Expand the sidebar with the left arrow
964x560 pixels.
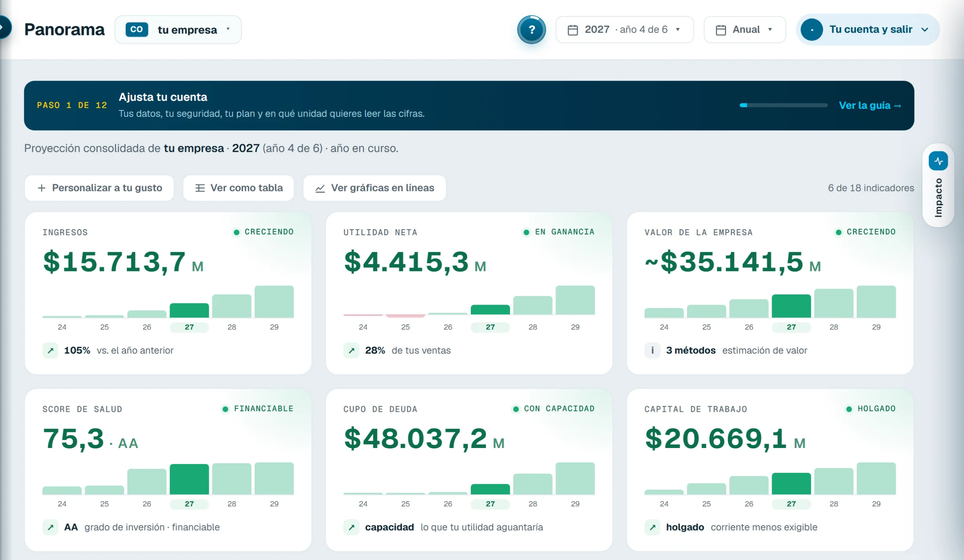pyautogui.click(x=4, y=27)
